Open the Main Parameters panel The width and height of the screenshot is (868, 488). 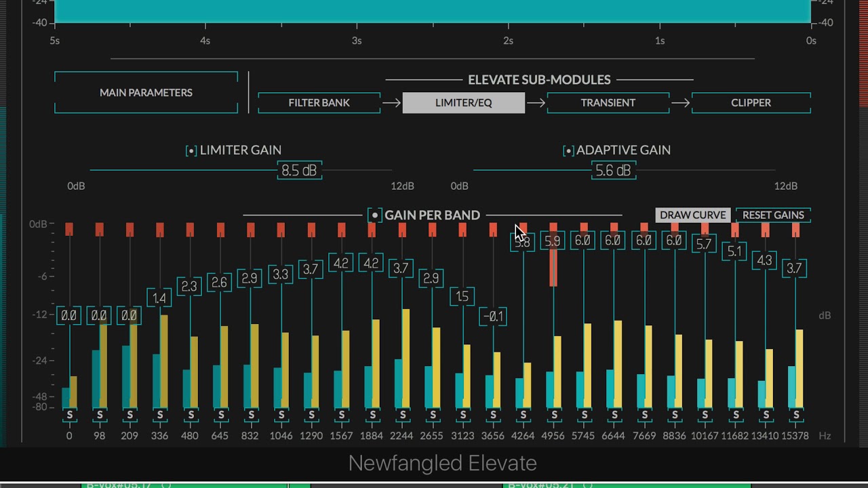tap(146, 92)
